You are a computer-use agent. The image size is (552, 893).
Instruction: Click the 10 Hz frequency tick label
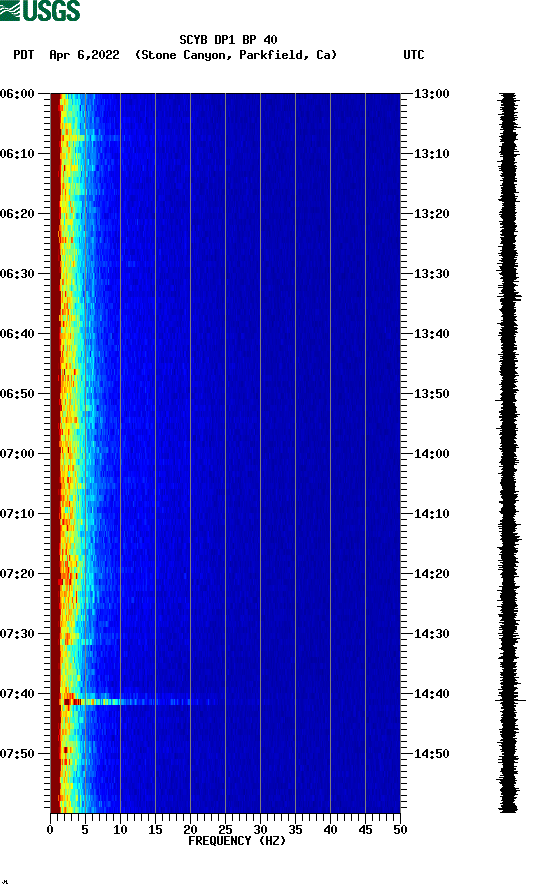coord(120,830)
